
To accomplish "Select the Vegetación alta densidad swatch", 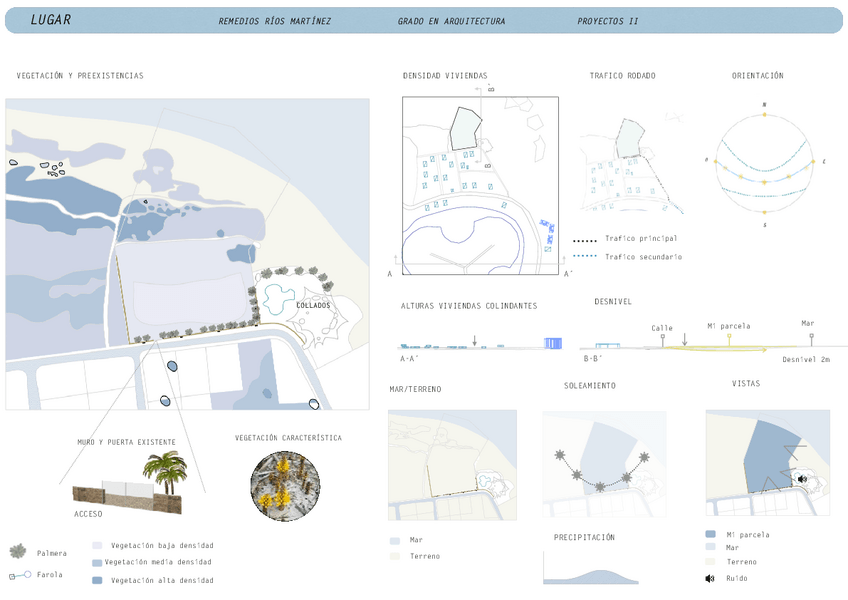I will [x=97, y=580].
